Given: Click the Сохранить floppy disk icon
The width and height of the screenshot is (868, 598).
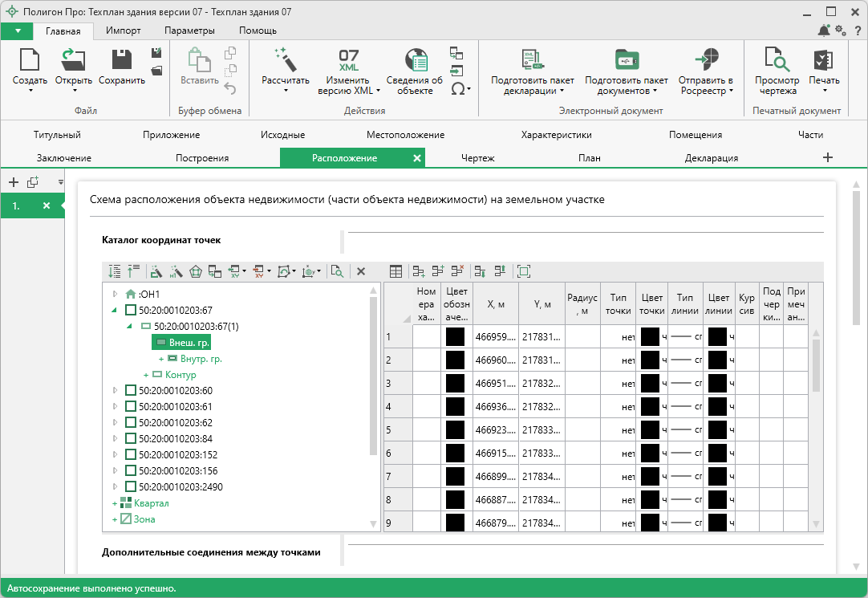Looking at the screenshot, I should pos(121,60).
